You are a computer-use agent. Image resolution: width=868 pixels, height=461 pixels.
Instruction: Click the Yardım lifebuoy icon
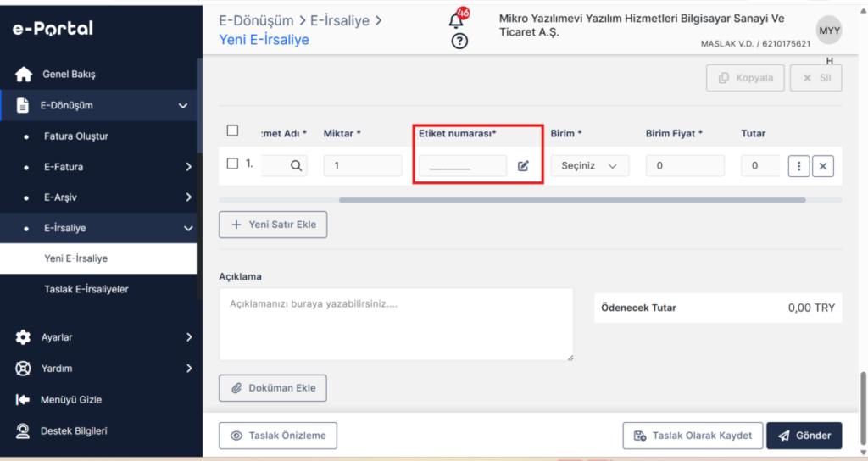[23, 369]
